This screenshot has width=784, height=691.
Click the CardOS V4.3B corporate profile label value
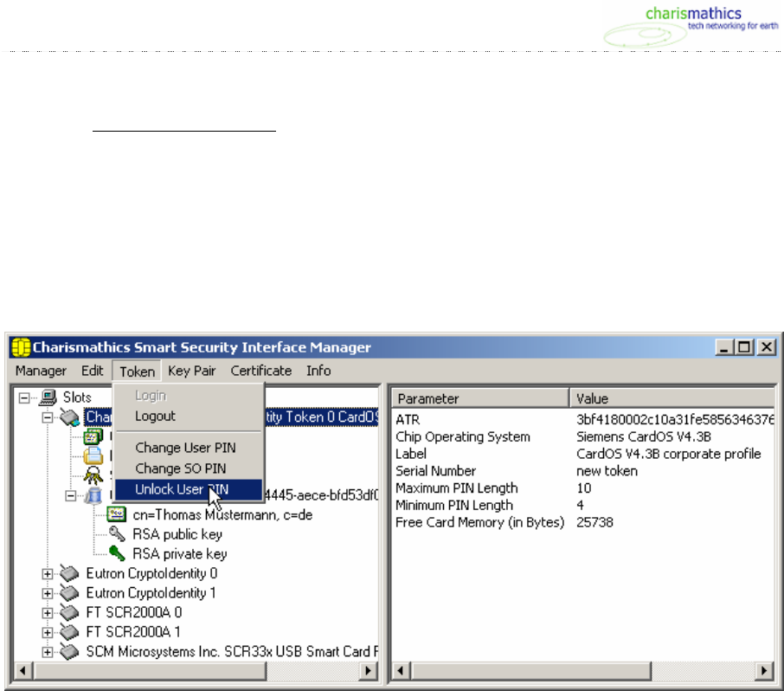(x=669, y=454)
